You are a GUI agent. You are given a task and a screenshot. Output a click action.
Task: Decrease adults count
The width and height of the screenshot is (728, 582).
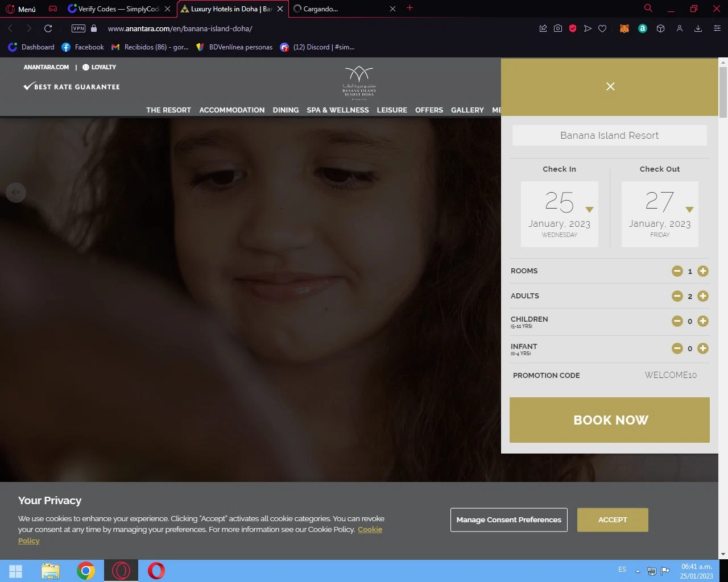click(x=677, y=296)
